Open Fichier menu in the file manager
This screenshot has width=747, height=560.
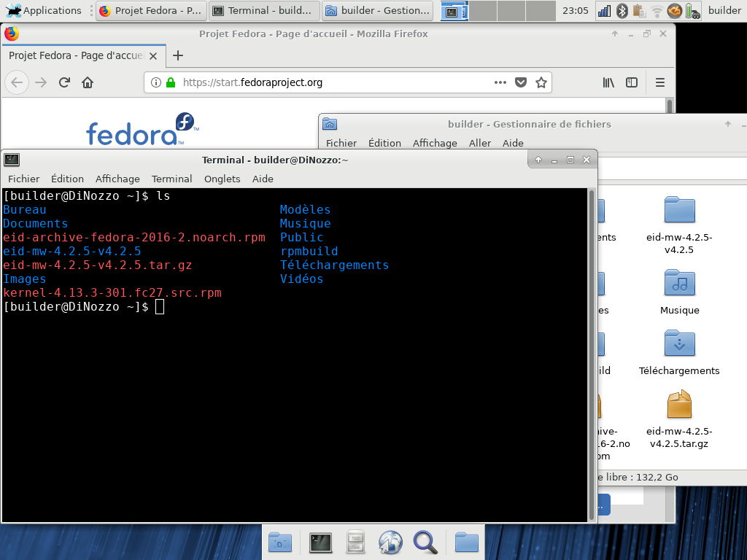click(341, 143)
